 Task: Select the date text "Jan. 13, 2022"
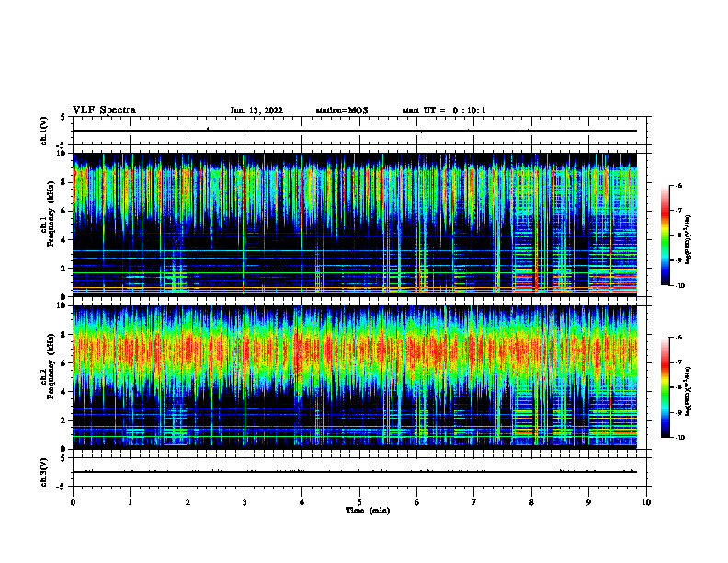[256, 110]
